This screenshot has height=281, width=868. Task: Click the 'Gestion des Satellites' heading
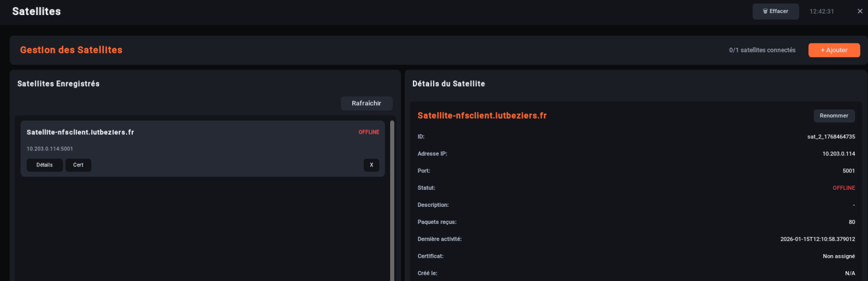[x=71, y=50]
